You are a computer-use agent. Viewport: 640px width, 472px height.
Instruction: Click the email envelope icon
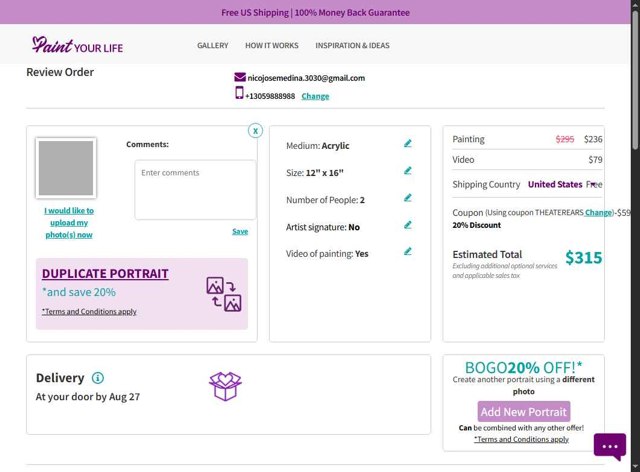click(x=240, y=77)
